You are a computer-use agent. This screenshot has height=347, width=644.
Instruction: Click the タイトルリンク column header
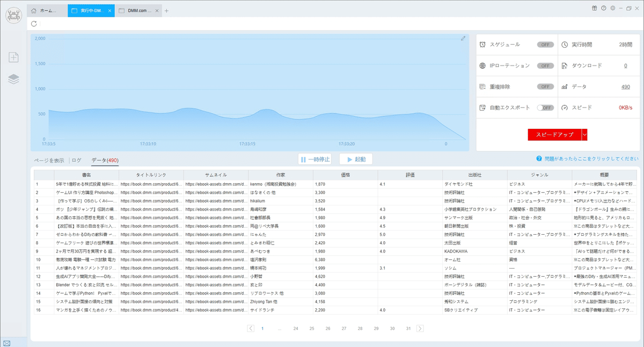pos(151,175)
